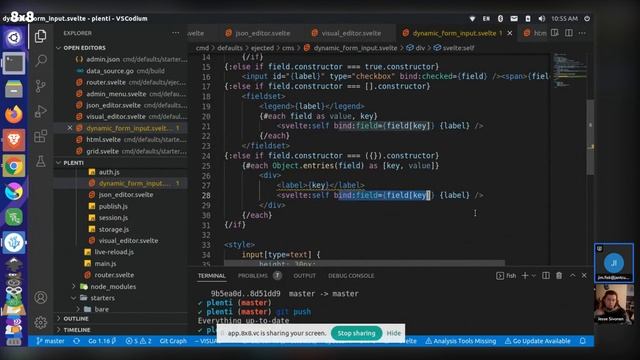Viewport: 640px width, 360px height.
Task: Click Analysis Tools Missing status item
Action: click(x=461, y=341)
